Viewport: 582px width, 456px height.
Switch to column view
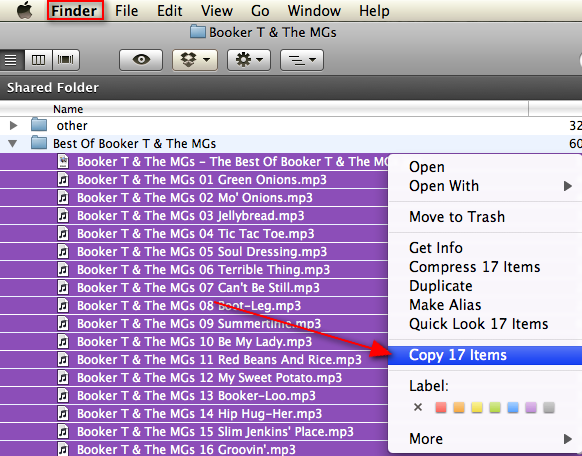(38, 60)
